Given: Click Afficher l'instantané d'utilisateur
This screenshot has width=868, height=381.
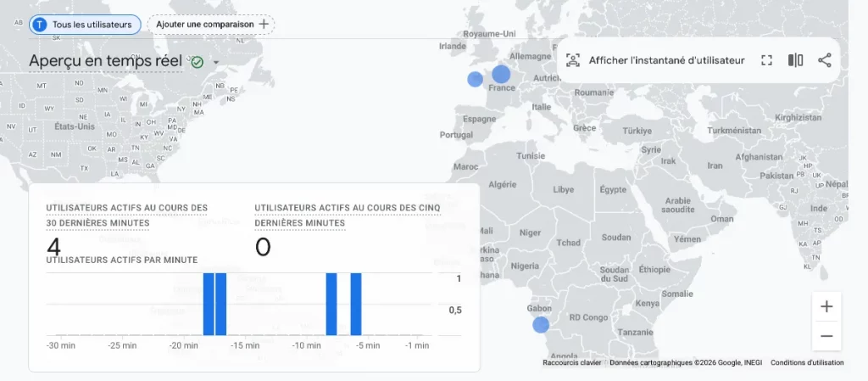Looking at the screenshot, I should click(x=666, y=60).
